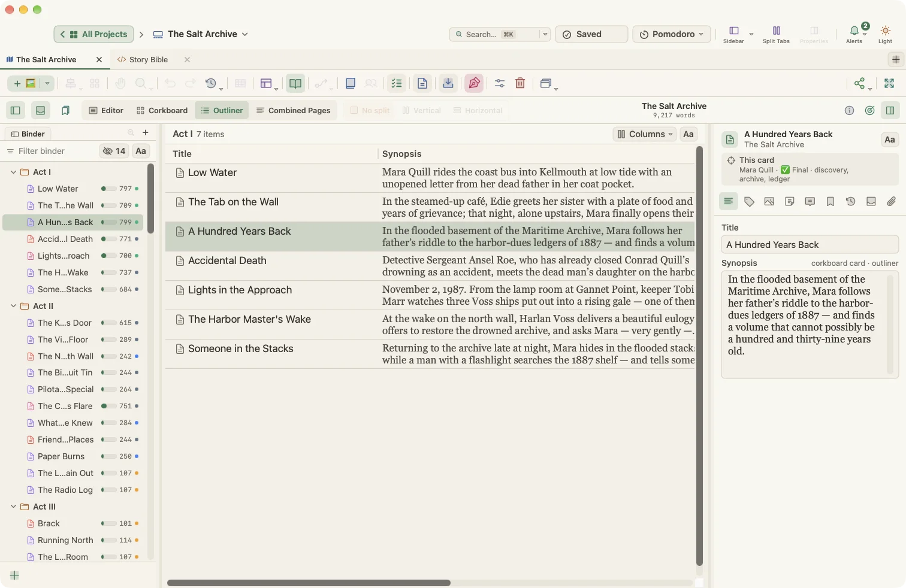The height and width of the screenshot is (588, 906).
Task: Open the image icon in the inspector
Action: coord(769,202)
